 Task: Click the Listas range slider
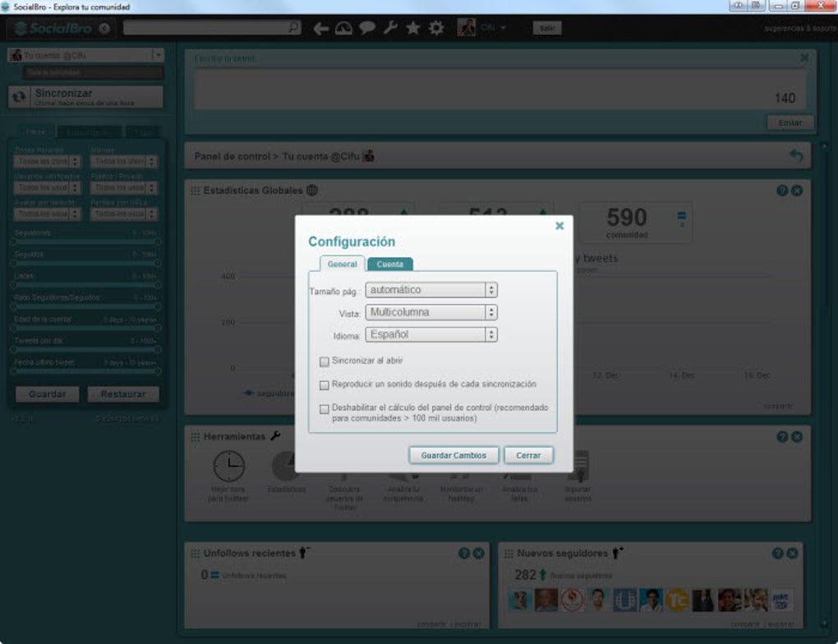[85, 285]
